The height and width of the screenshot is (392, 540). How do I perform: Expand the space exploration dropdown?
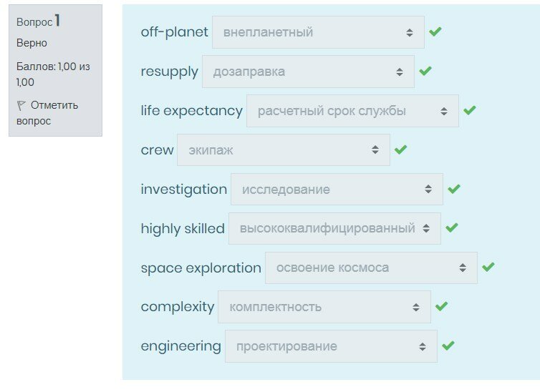pos(371,268)
